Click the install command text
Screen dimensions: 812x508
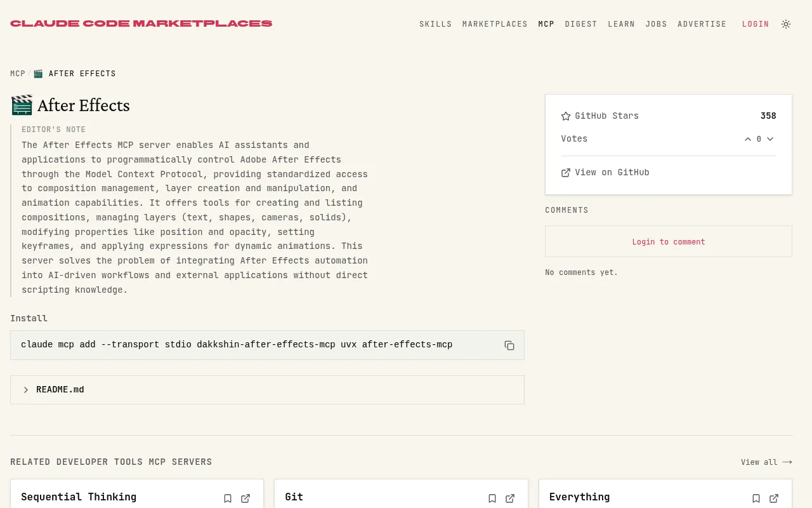[x=237, y=345]
